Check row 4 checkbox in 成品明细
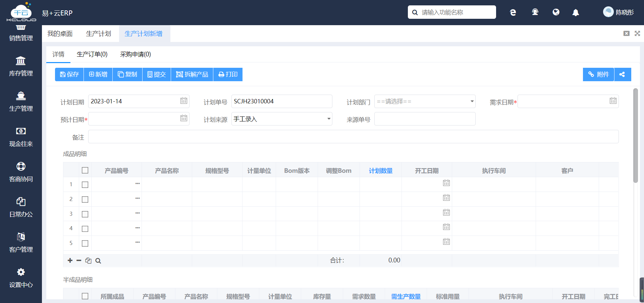The height and width of the screenshot is (303, 644). (85, 229)
